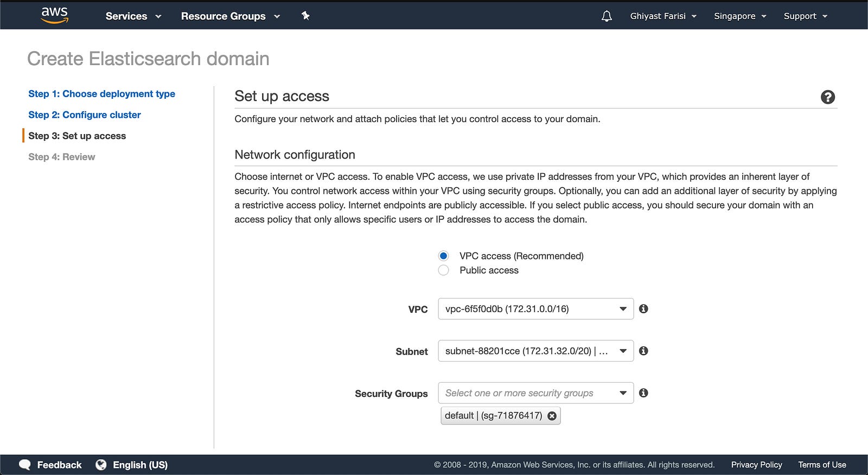Viewport: 868px width, 475px height.
Task: Click info icon beside Subnet dropdown
Action: pyautogui.click(x=643, y=351)
